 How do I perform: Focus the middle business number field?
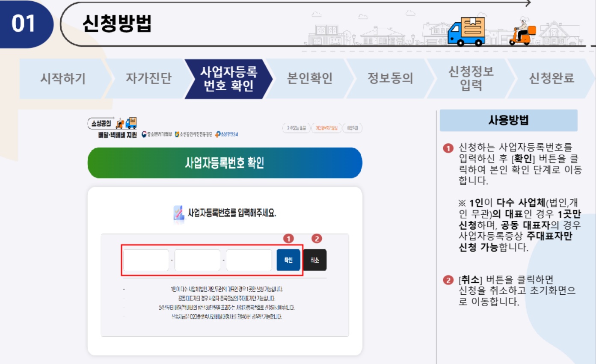(x=197, y=260)
